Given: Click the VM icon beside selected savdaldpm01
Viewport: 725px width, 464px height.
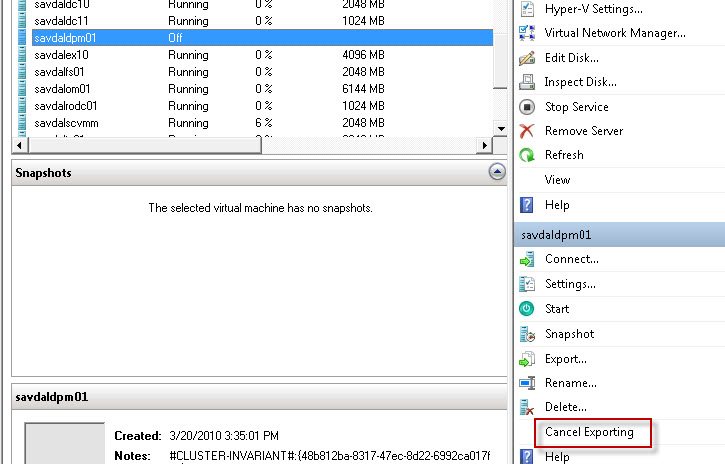Looking at the screenshot, I should pyautogui.click(x=22, y=38).
